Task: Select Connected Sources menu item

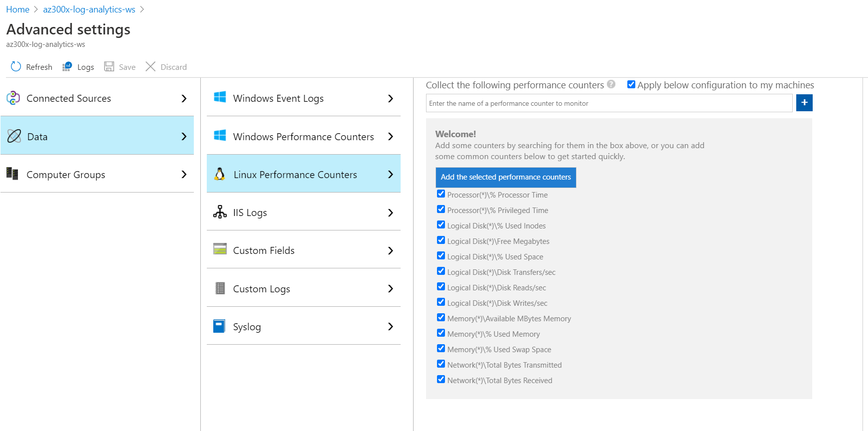Action: (x=97, y=98)
